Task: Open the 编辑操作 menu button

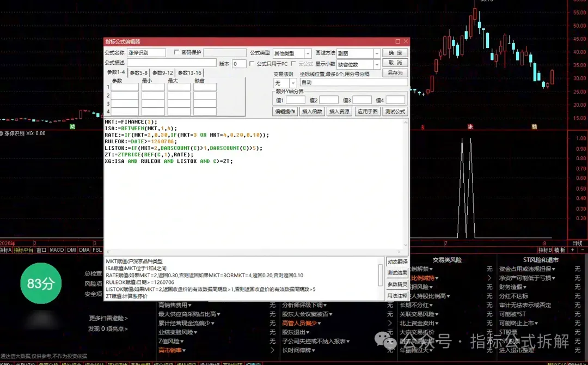Action: coord(285,112)
